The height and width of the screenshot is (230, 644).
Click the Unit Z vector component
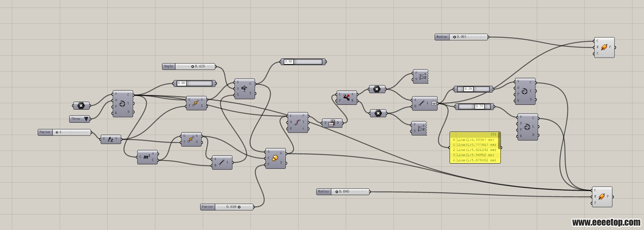[x=111, y=139]
